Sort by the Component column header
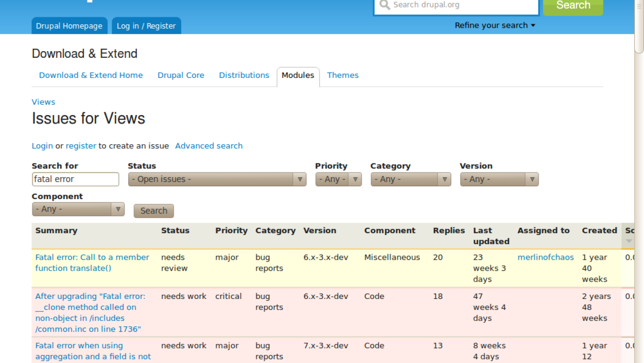This screenshot has height=363, width=644. (x=390, y=230)
